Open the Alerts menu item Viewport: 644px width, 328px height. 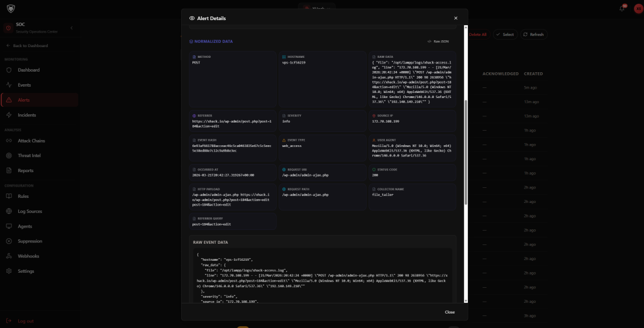click(x=24, y=100)
